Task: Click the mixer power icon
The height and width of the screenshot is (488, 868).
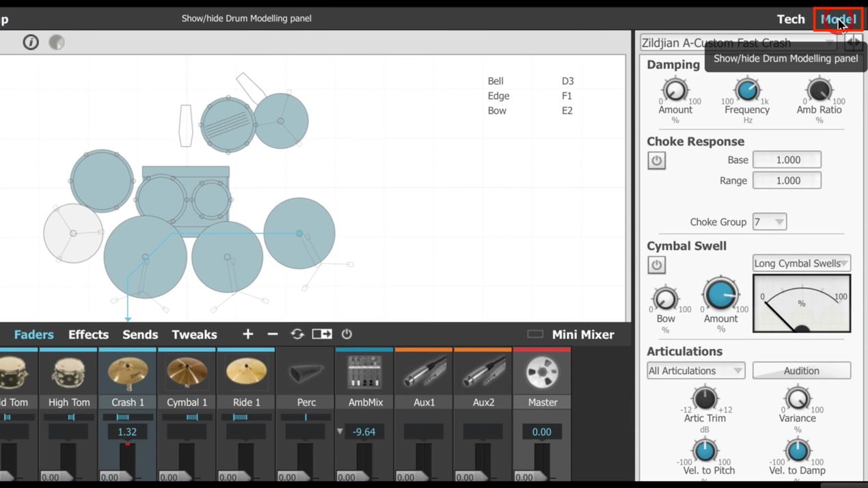Action: point(347,334)
